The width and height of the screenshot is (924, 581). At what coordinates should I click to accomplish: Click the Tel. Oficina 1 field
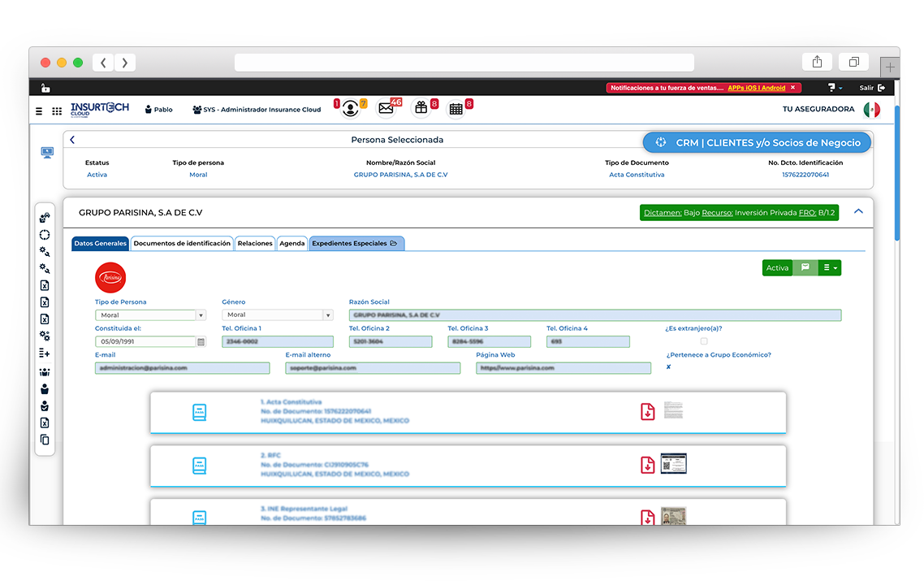click(278, 341)
